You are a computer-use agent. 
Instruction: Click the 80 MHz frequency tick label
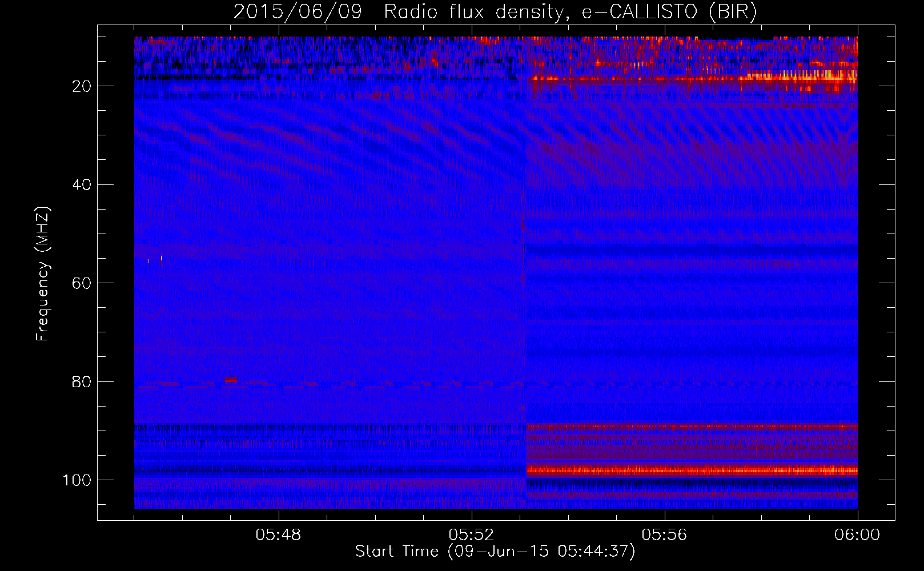[82, 382]
